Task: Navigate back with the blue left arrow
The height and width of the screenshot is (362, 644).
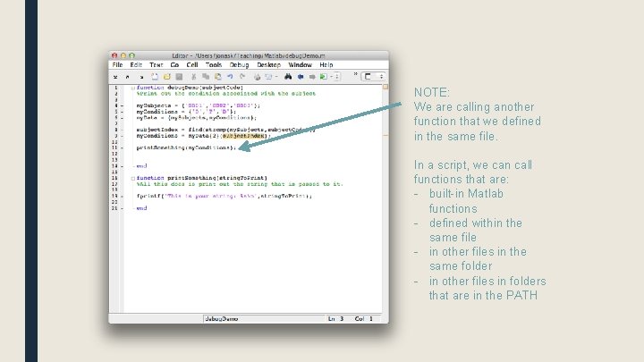Action: [x=301, y=77]
